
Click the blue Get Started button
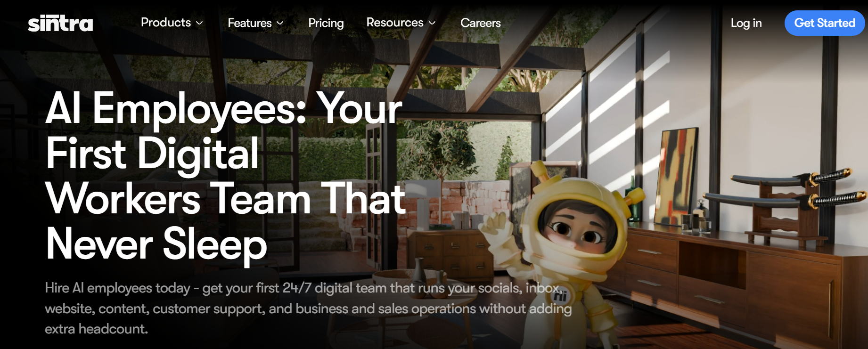[x=825, y=23]
